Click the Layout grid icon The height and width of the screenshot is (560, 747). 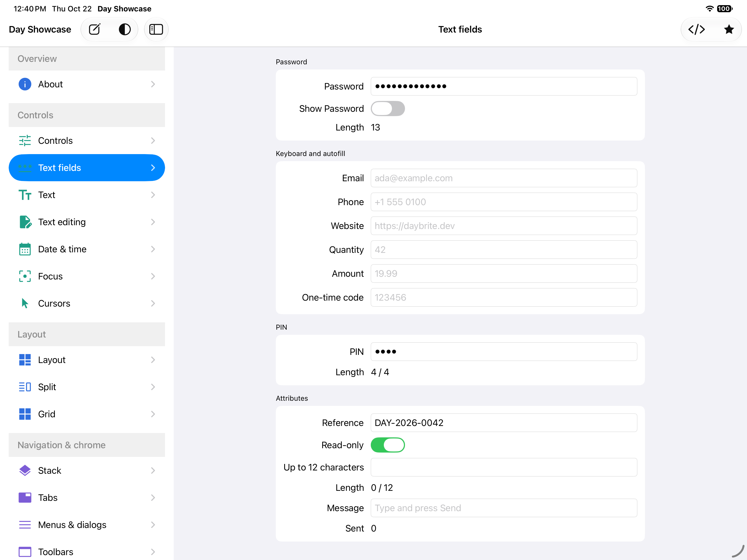tap(25, 359)
